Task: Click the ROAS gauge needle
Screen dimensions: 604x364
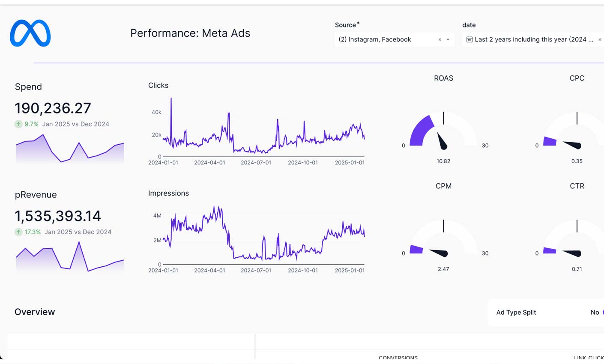Action: tap(441, 141)
